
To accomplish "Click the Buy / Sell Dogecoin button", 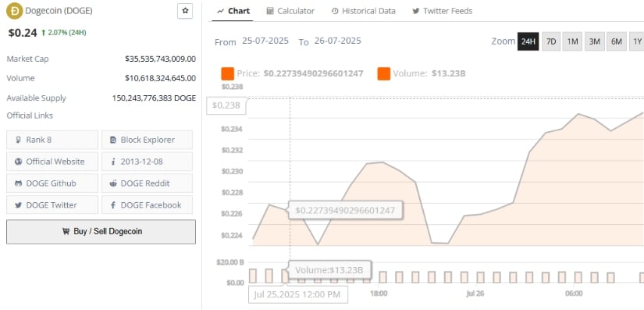I will coord(101,232).
